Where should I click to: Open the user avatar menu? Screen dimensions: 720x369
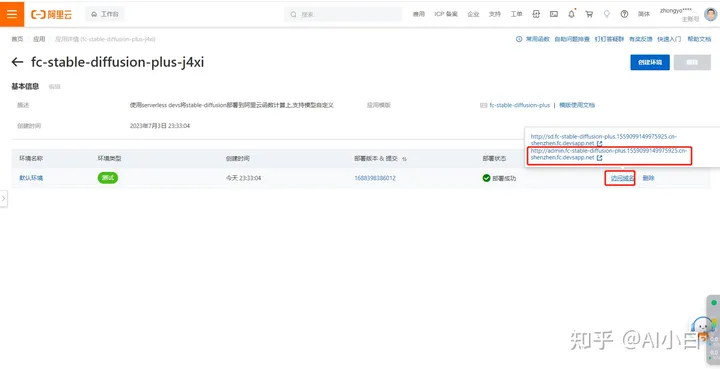pos(710,14)
